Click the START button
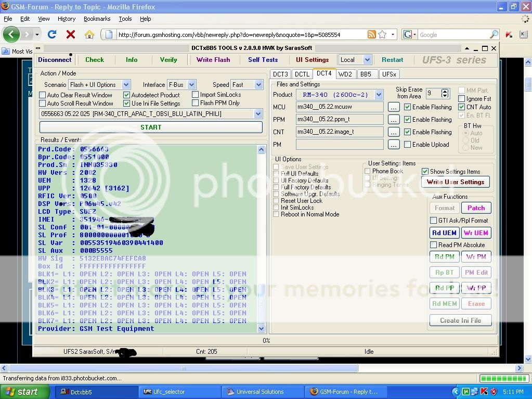The image size is (532, 399). pyautogui.click(x=151, y=127)
